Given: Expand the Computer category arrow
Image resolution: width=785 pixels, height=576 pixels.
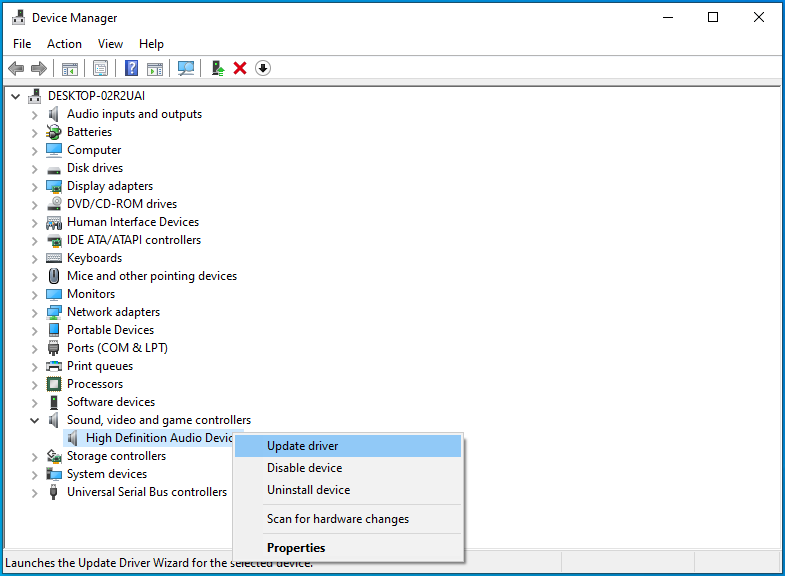Looking at the screenshot, I should click(34, 151).
